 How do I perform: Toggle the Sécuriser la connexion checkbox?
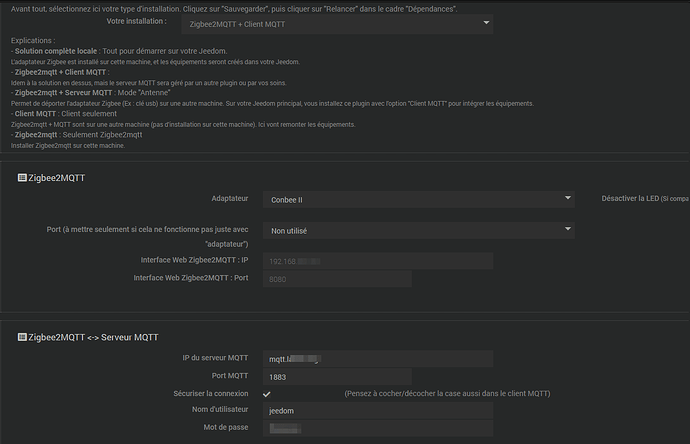(x=267, y=393)
